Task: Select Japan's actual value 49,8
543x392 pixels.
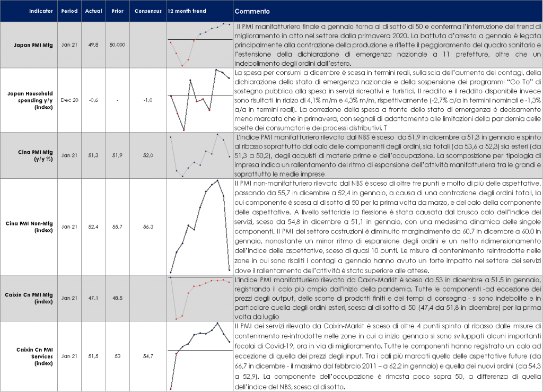Action: [x=93, y=45]
